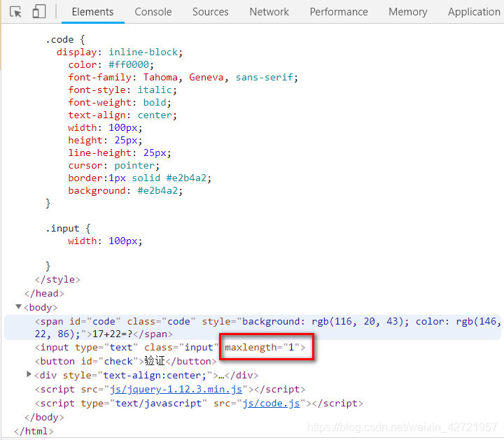Select the closing </body> tag row
The image size is (504, 440).
tap(44, 417)
